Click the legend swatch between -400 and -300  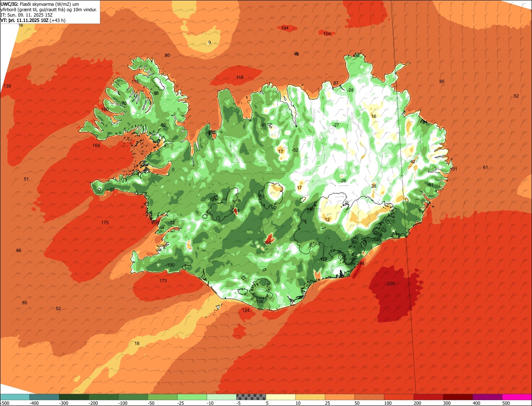44,397
